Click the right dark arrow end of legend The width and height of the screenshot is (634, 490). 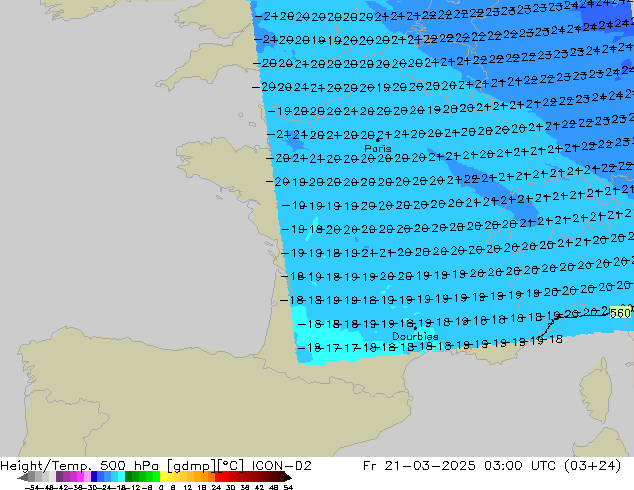[287, 477]
